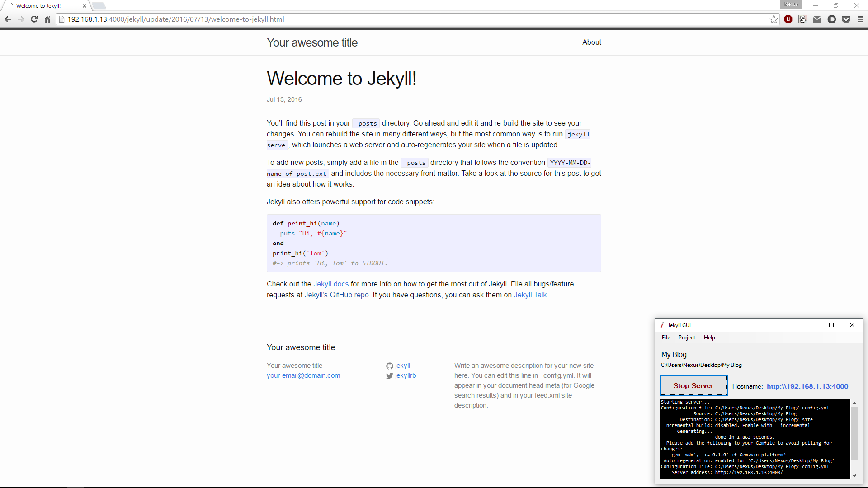Viewport: 868px width, 488px height.
Task: Go back with browser back arrow
Action: (8, 19)
